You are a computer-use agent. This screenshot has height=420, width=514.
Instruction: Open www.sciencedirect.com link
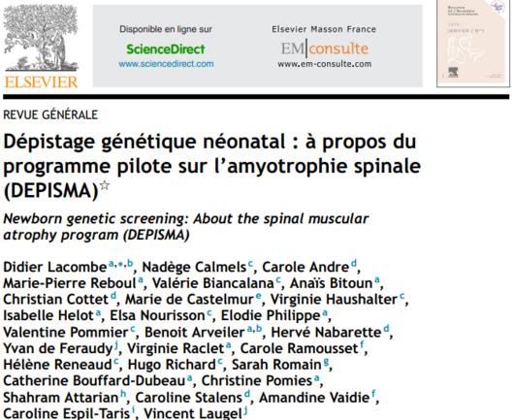[x=166, y=64]
